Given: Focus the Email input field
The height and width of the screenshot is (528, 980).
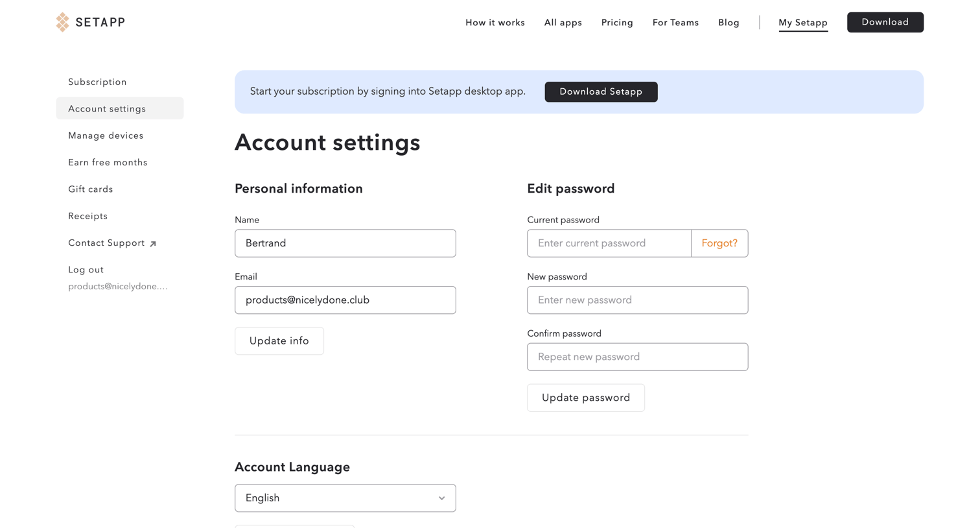Looking at the screenshot, I should [x=345, y=300].
